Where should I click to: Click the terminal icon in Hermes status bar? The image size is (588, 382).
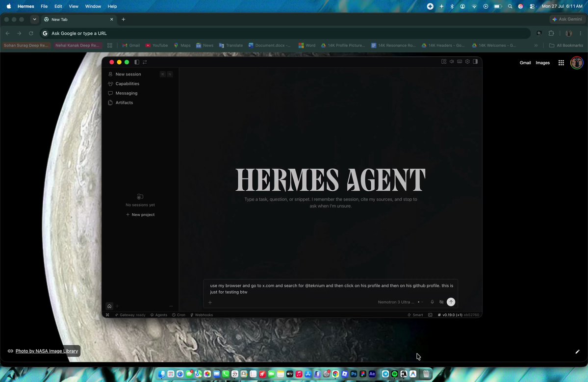430,315
